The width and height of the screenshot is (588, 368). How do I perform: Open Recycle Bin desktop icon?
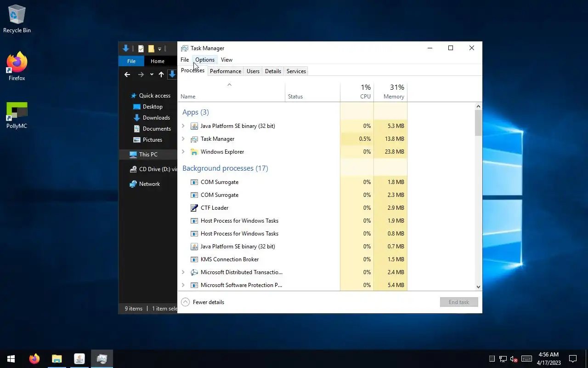tap(17, 19)
